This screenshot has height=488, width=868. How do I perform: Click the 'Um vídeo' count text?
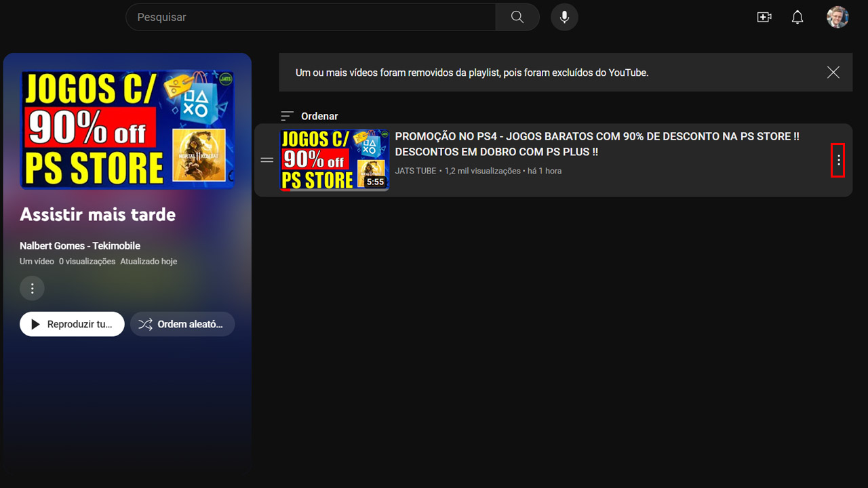(37, 261)
